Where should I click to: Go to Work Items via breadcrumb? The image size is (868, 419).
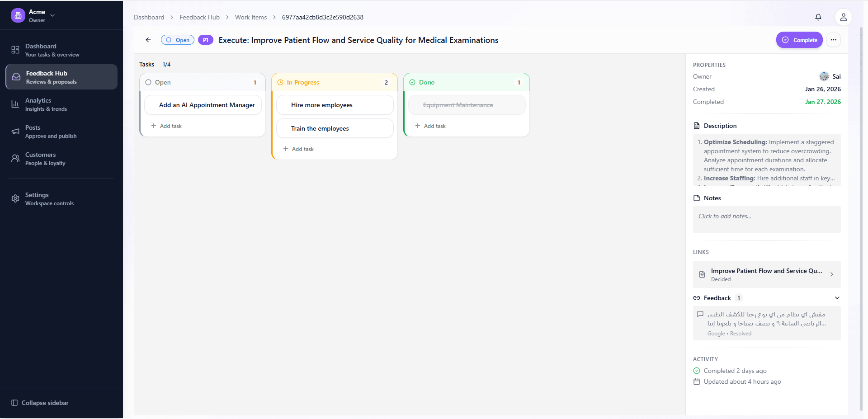251,17
